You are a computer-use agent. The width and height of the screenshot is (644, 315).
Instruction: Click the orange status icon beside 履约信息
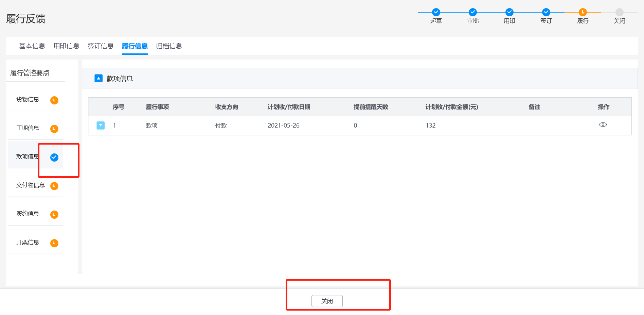tap(54, 214)
